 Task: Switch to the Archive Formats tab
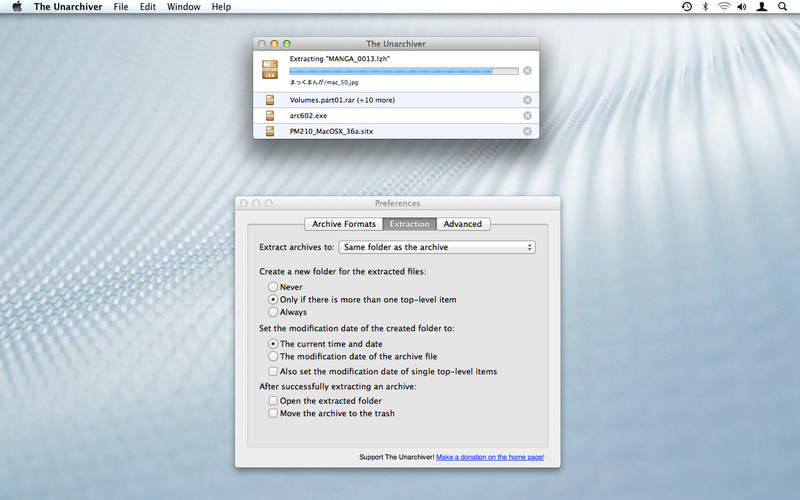[343, 224]
